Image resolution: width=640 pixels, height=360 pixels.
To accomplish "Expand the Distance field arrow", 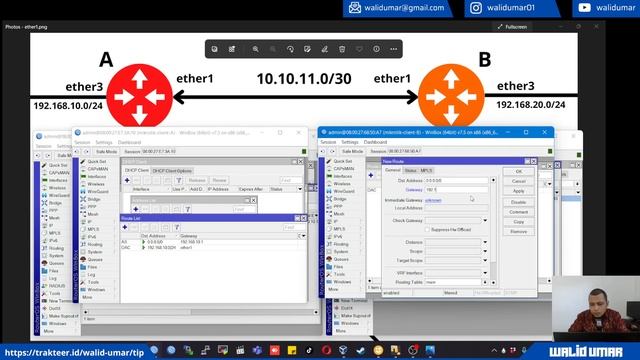I will (485, 242).
